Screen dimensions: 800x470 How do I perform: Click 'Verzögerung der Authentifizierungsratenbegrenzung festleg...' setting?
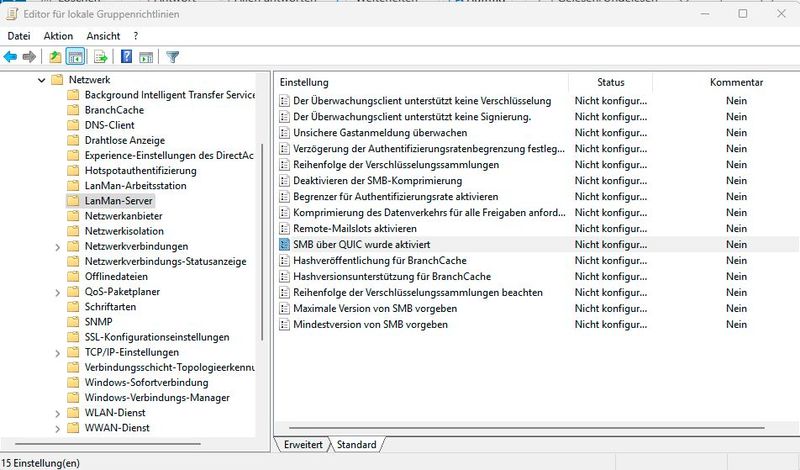(429, 149)
